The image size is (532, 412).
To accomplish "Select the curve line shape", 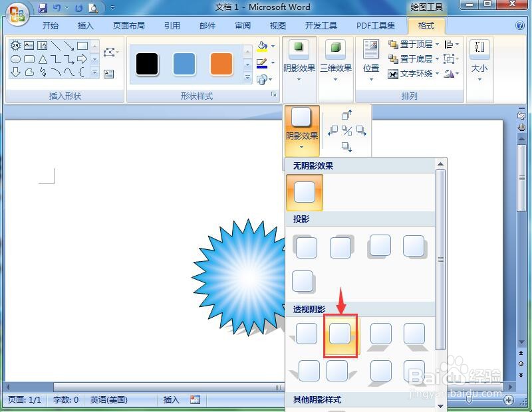I will tap(69, 72).
